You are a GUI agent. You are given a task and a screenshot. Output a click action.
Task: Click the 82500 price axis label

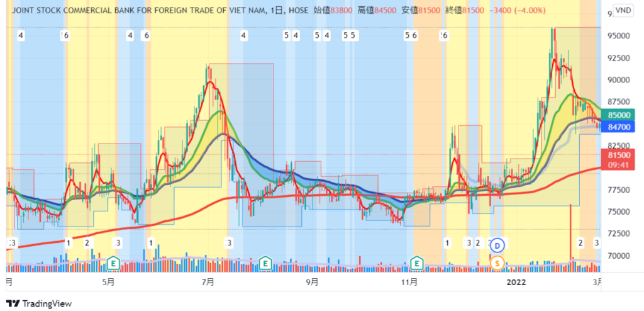pos(619,145)
